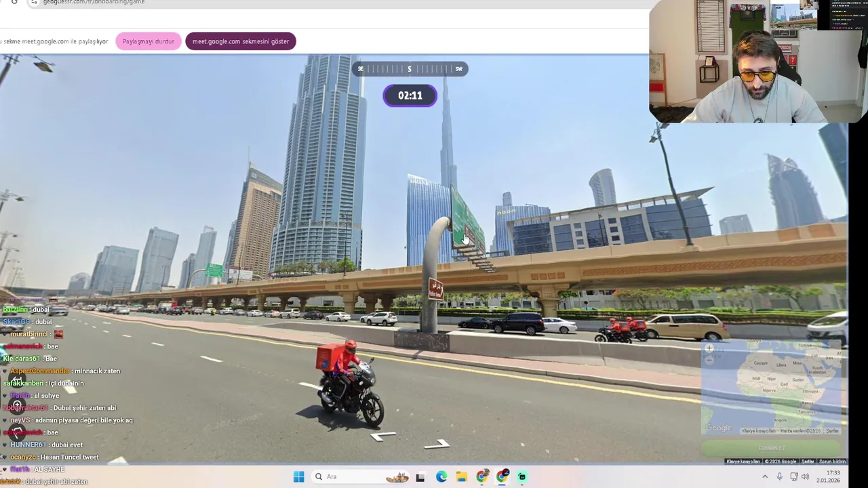
Task: Click chat username Kleidaras61
Action: pos(22,359)
